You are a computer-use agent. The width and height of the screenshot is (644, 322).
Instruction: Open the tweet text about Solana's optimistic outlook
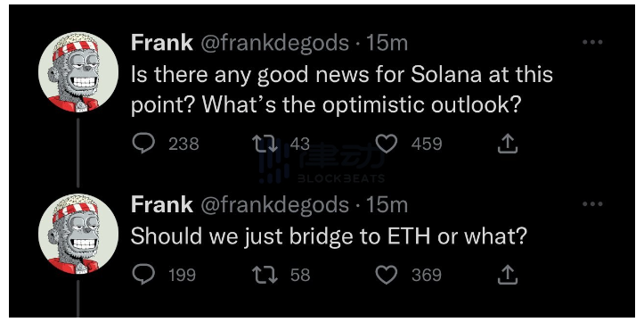342,90
